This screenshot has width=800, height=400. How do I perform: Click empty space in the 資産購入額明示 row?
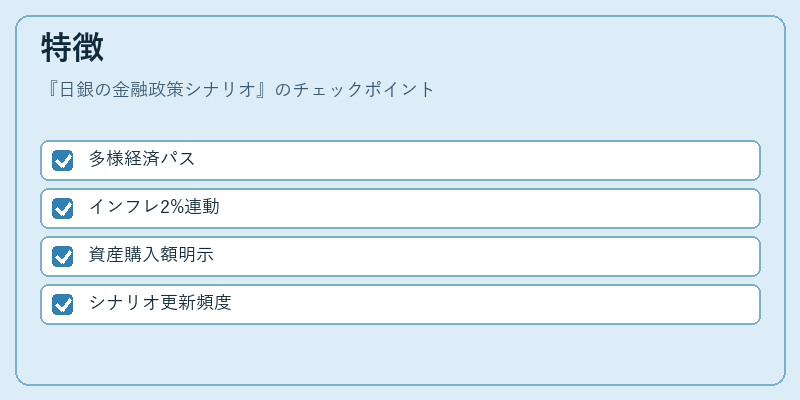pos(485,256)
